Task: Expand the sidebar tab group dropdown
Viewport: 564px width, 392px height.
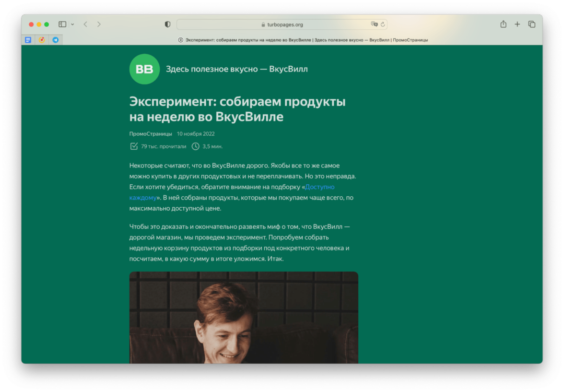Action: tap(72, 24)
